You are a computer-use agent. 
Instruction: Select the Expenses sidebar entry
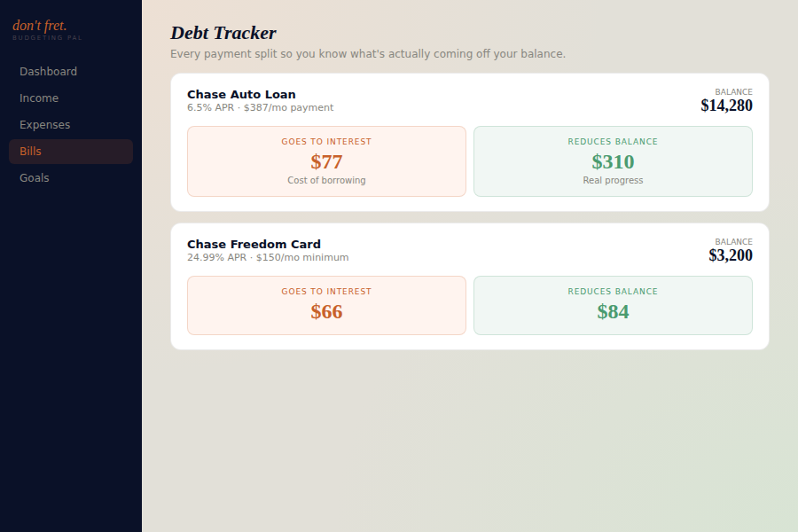pyautogui.click(x=44, y=124)
